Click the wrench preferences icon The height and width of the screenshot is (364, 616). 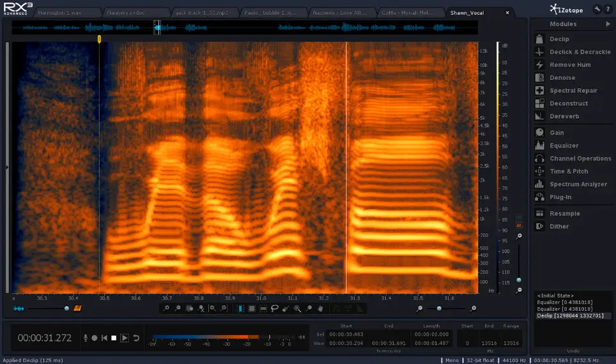click(597, 9)
